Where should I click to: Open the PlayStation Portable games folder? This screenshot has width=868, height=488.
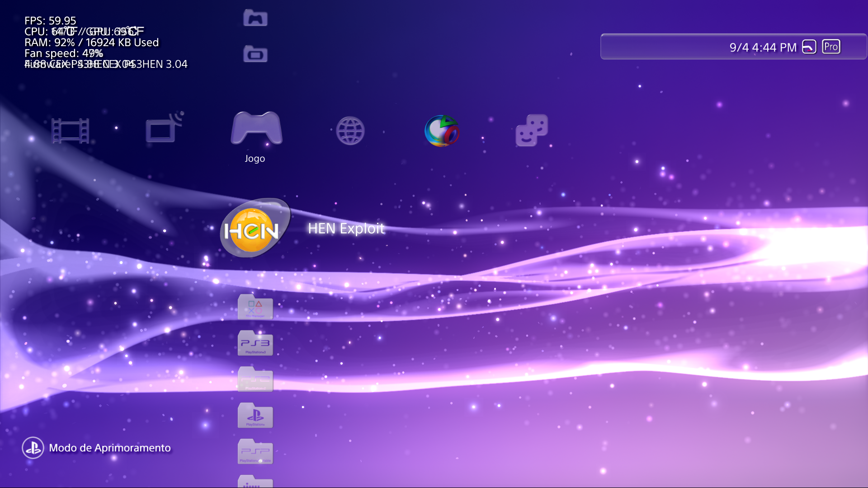(255, 451)
